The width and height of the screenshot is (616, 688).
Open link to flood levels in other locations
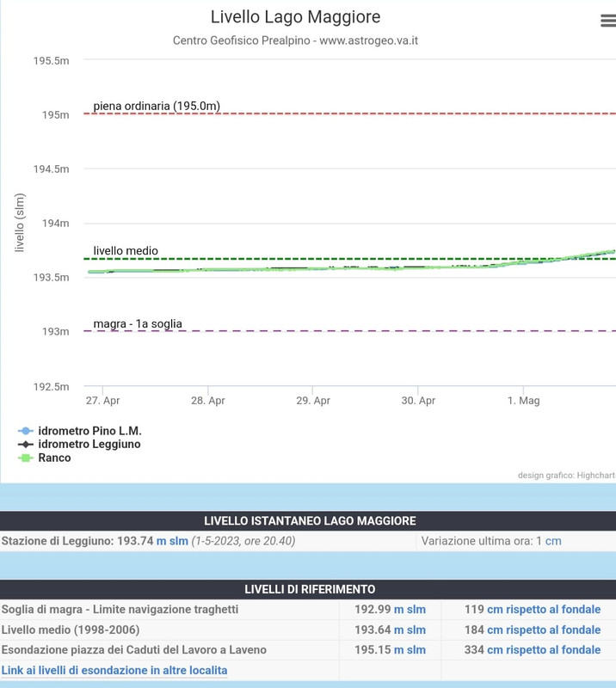(114, 671)
